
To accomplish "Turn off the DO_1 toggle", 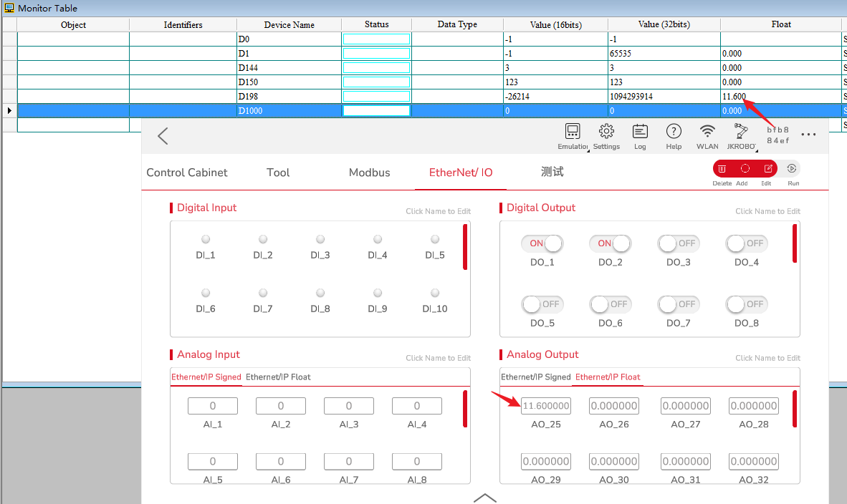I will [x=542, y=243].
